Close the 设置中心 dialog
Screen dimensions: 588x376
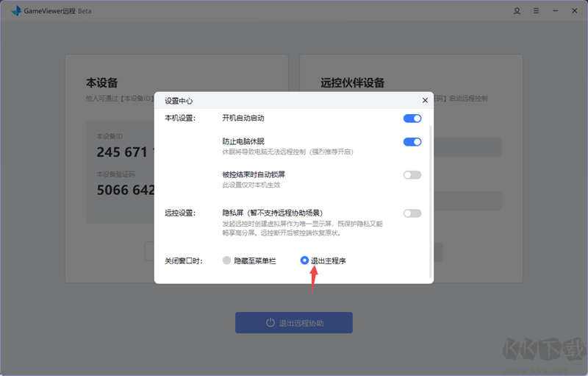[x=425, y=100]
